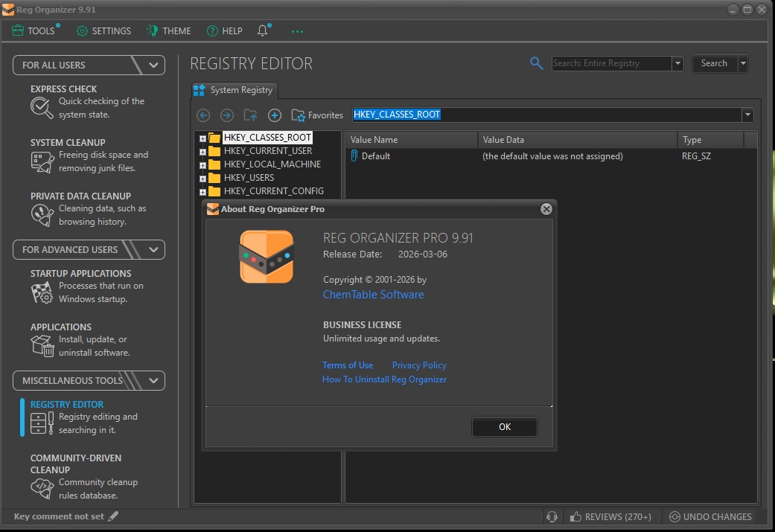Image resolution: width=775 pixels, height=532 pixels.
Task: Collapse the For All Users section
Action: click(x=153, y=65)
